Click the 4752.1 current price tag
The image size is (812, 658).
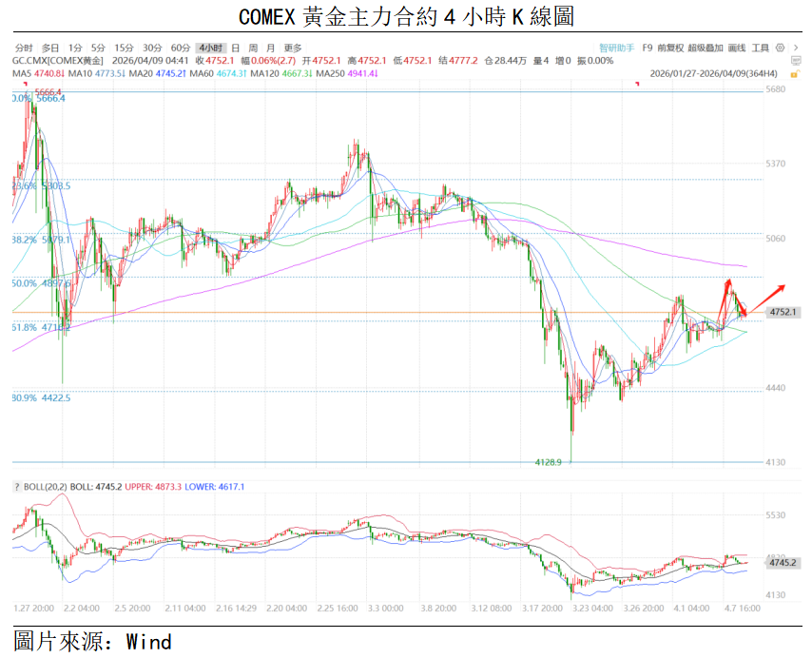[x=783, y=312]
